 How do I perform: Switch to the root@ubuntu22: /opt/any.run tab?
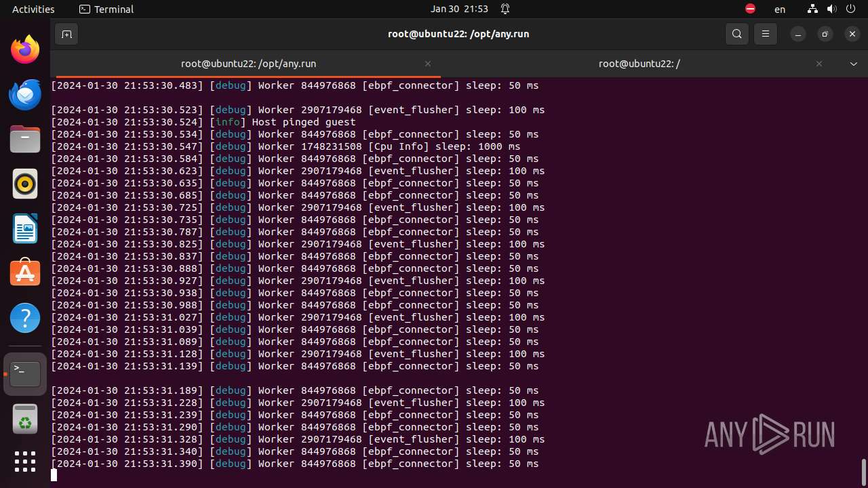coord(248,64)
